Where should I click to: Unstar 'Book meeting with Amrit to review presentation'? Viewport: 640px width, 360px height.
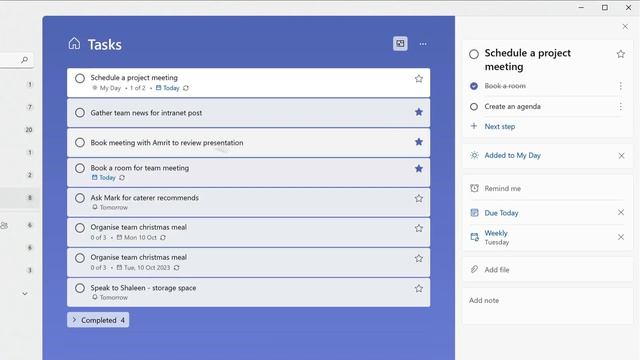tap(419, 142)
